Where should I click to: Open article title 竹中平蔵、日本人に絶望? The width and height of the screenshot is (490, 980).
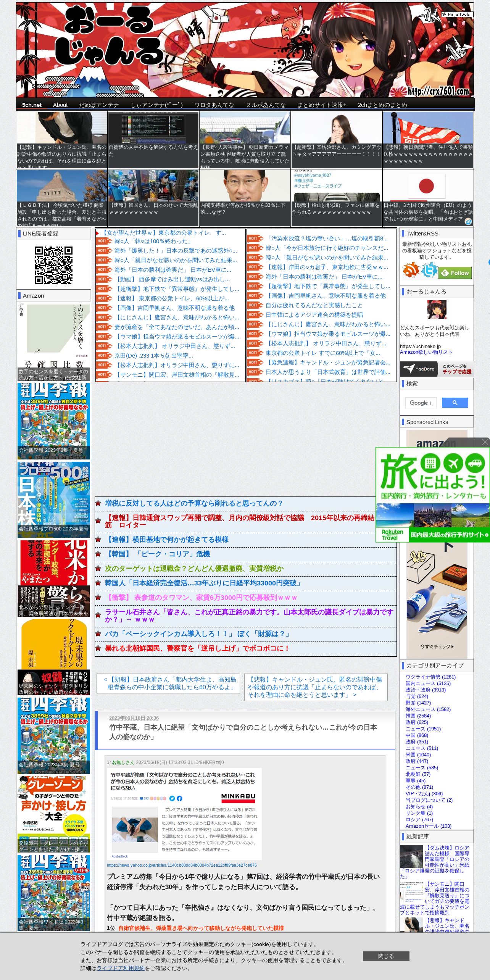click(x=243, y=732)
